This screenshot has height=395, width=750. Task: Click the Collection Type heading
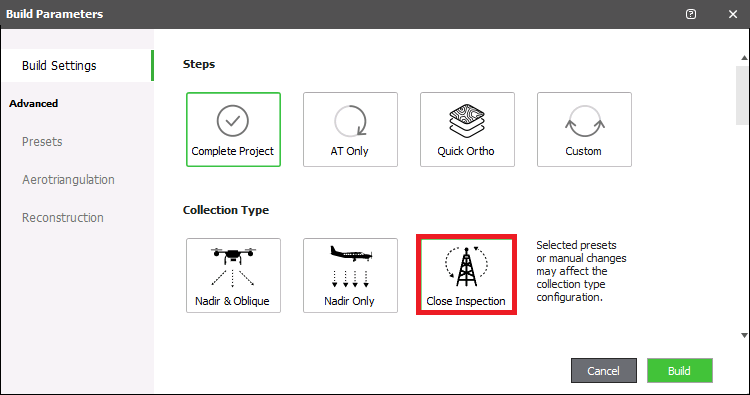pyautogui.click(x=226, y=210)
